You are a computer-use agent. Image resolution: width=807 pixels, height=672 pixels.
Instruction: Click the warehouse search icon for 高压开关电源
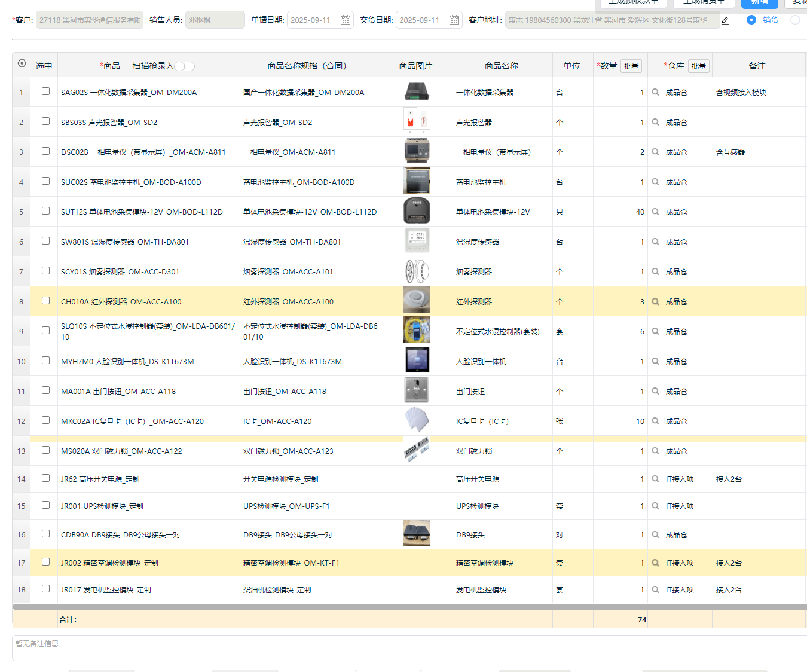[655, 479]
